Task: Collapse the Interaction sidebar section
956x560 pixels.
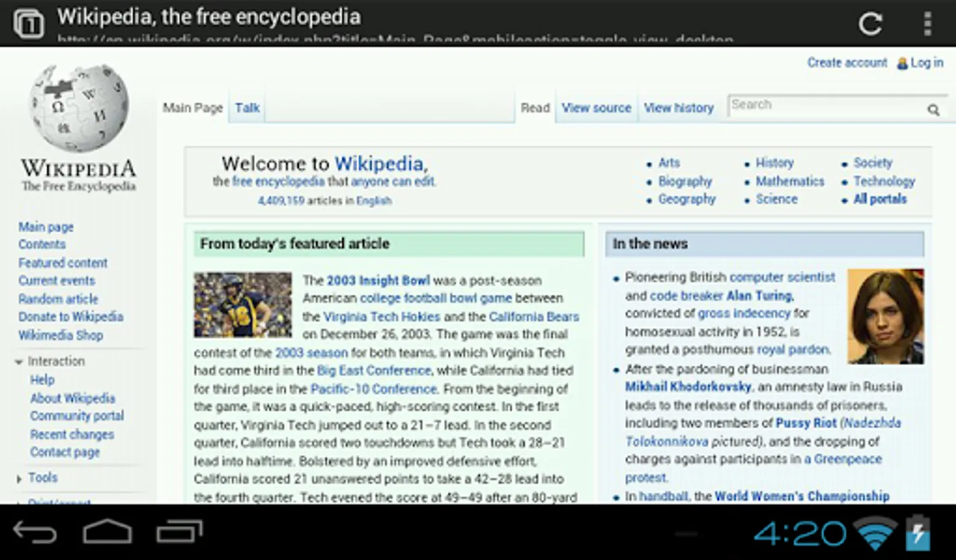Action: (50, 361)
